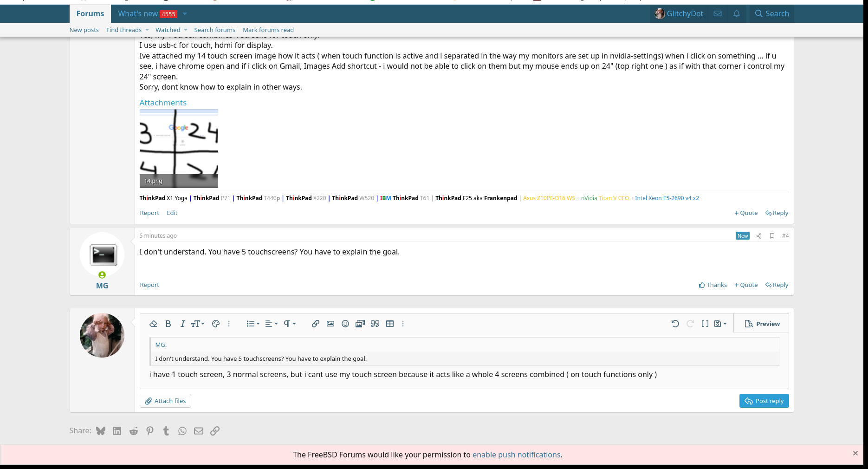Screen dimensions: 868x469
Task: Open the alerts bell icon
Action: point(736,13)
